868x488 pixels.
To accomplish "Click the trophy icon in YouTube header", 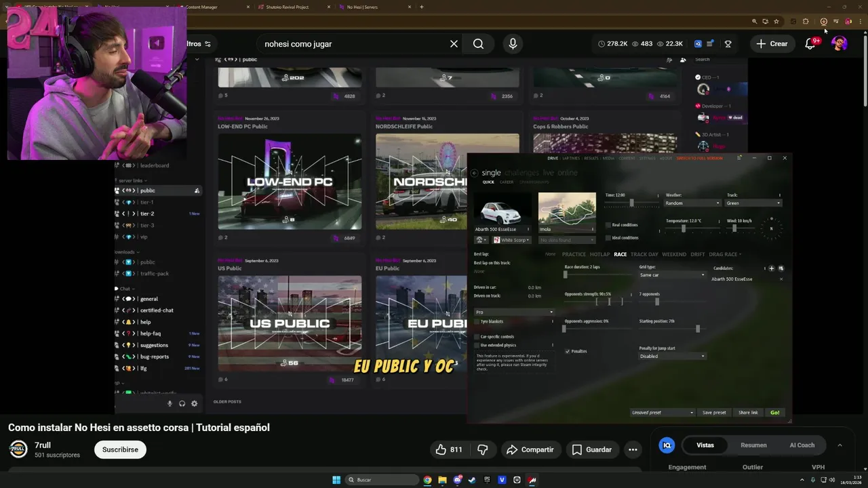I will point(728,44).
